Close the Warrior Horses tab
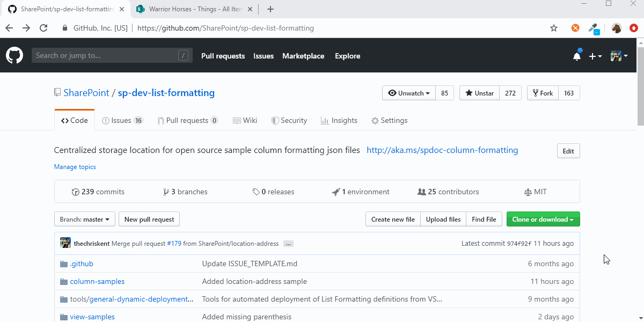The height and width of the screenshot is (322, 644). 250,9
